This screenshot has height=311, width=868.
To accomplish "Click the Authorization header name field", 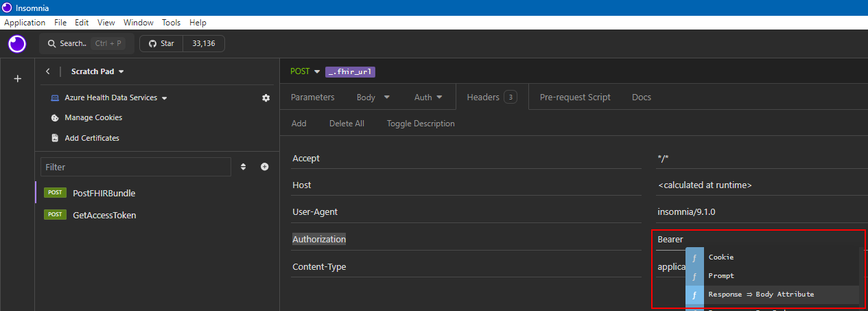I will coord(467,239).
